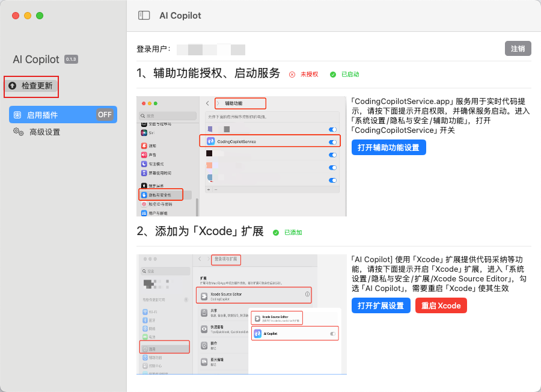Click the 打开辅助功能设置 button
Image resolution: width=541 pixels, height=392 pixels.
pos(388,148)
